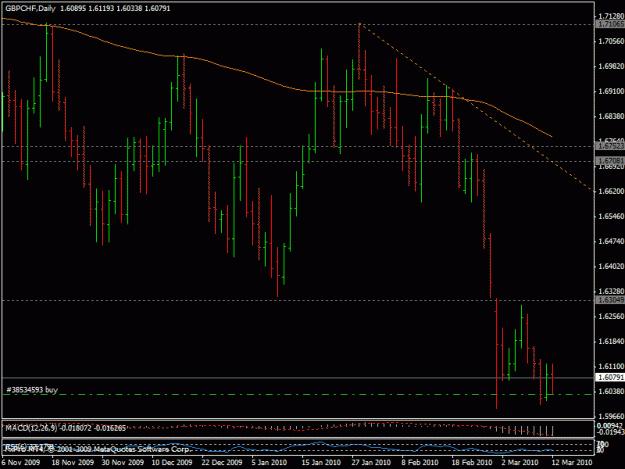This screenshot has height=469, width=625.
Task: Click the 1.64020 price axis label
Action: pos(611,266)
